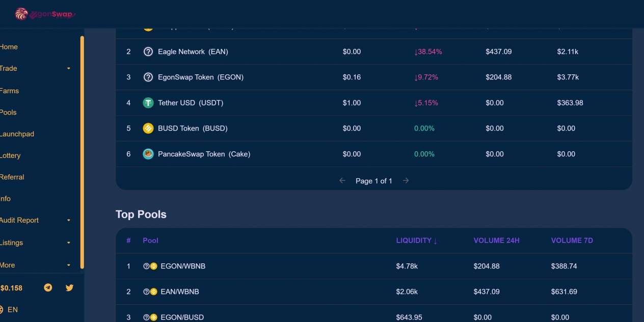Image resolution: width=644 pixels, height=322 pixels.
Task: Sort pools by Pool name column
Action: (x=151, y=240)
